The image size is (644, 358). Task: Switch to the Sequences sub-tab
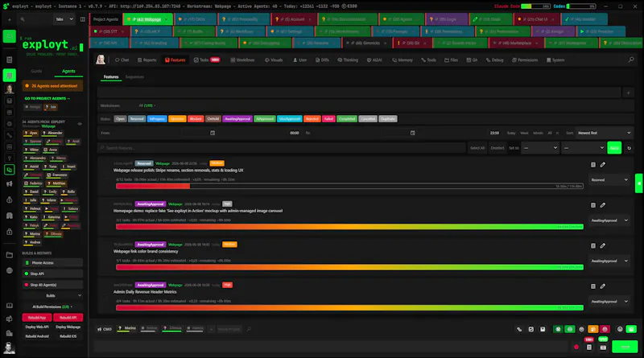point(134,76)
